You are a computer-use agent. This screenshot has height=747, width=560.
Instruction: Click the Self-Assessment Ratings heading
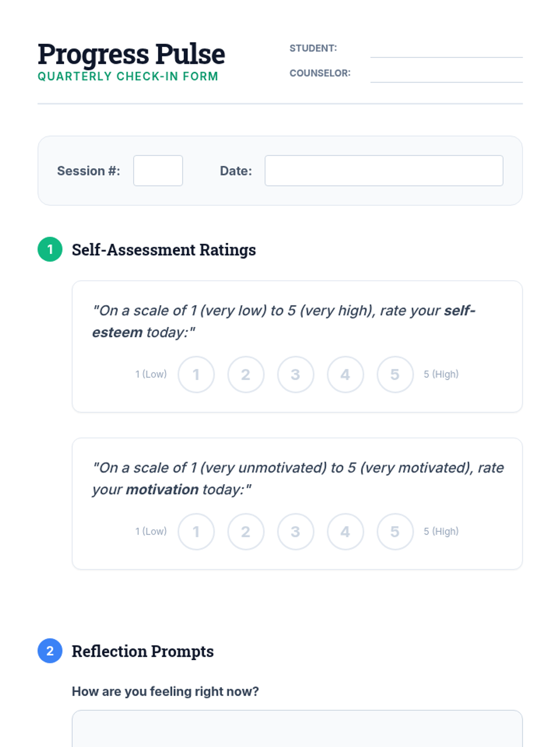click(x=164, y=250)
